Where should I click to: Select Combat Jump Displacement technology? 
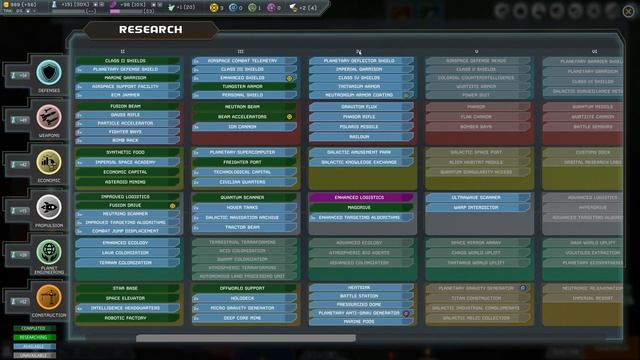[128, 231]
